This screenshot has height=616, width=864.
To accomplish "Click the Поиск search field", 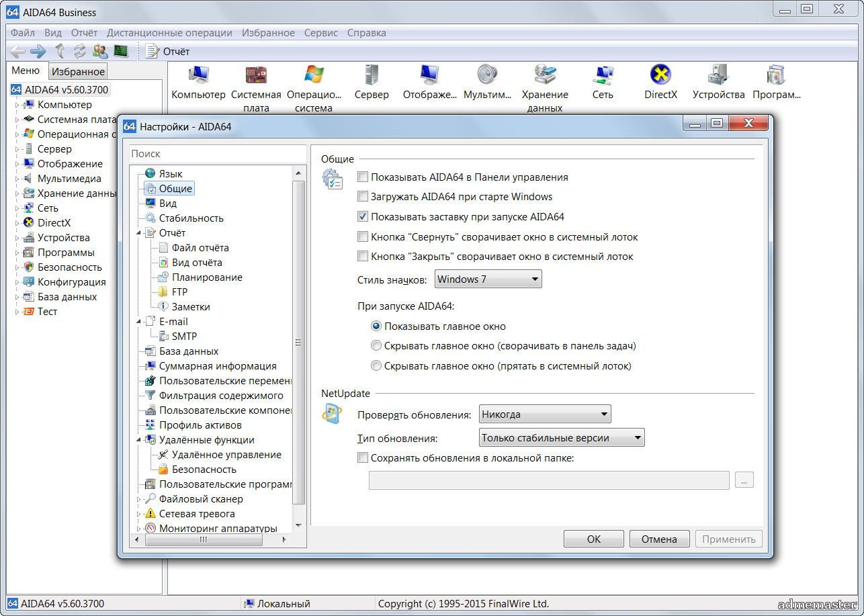I will pos(216,154).
